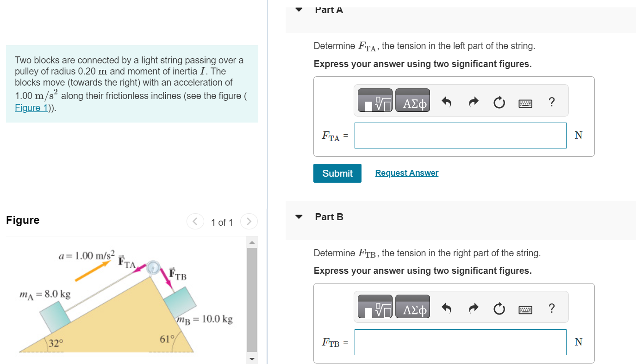Open the math template palette in Part B
Image resolution: width=636 pixels, height=364 pixels.
coord(374,306)
